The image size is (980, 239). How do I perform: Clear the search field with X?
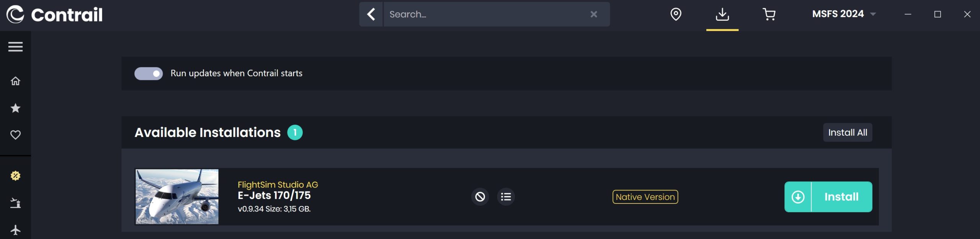click(593, 15)
